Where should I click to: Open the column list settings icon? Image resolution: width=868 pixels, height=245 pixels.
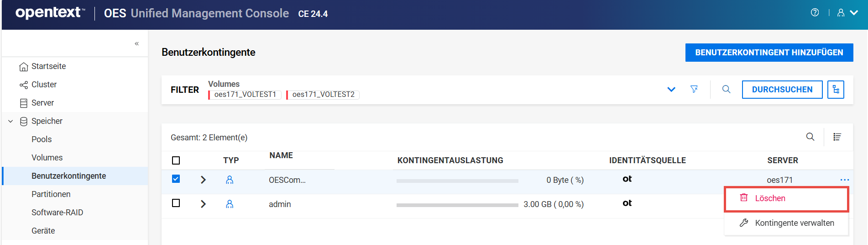[837, 137]
